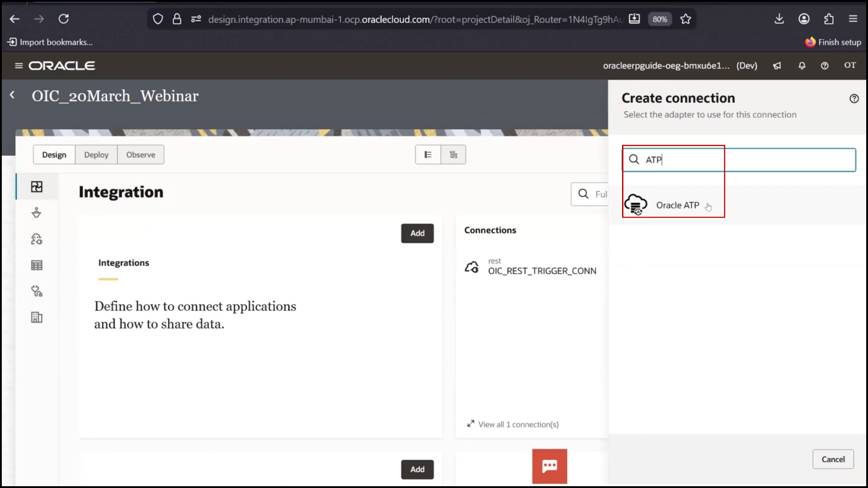Go back with browser back arrow
The height and width of the screenshot is (488, 868).
14,19
